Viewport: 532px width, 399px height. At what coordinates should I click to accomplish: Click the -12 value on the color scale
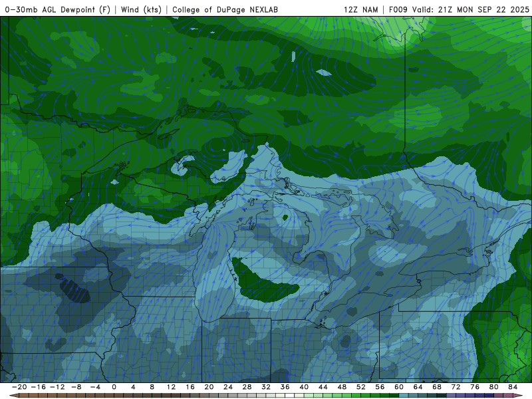coord(57,387)
